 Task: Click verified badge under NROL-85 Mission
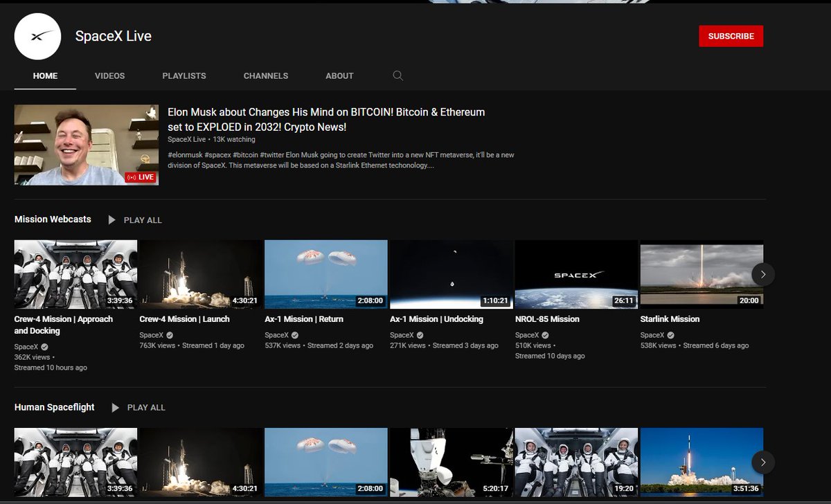(545, 335)
